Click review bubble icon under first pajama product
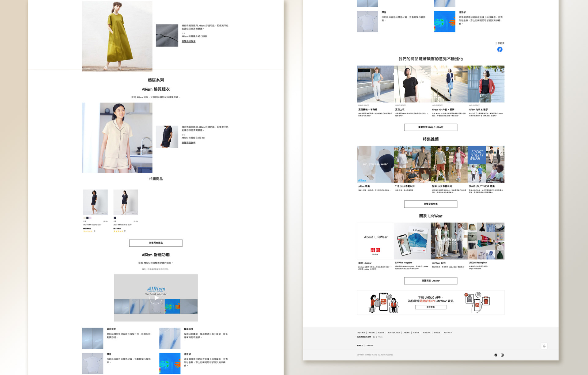 pyautogui.click(x=95, y=231)
